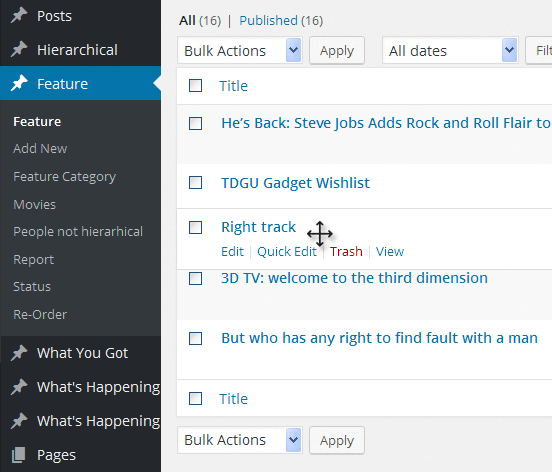Select the Right track post checkbox
Screen dimensions: 552x472
(195, 227)
